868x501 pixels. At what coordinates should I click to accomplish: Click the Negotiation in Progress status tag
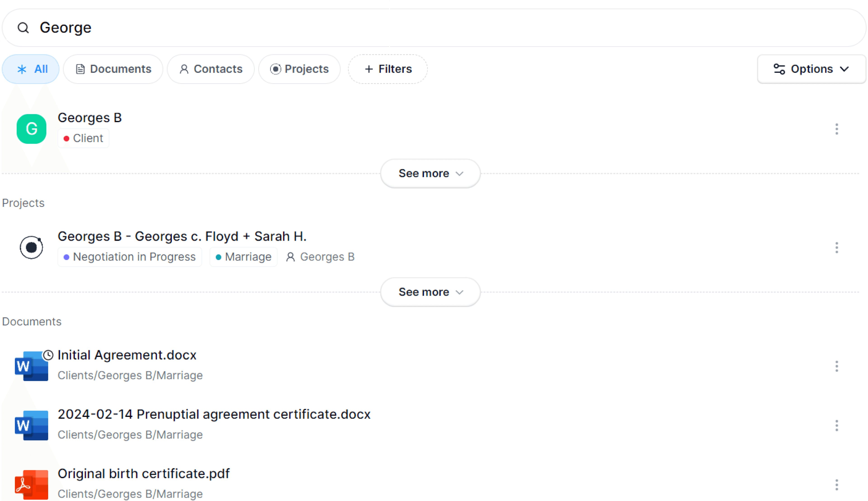[130, 257]
